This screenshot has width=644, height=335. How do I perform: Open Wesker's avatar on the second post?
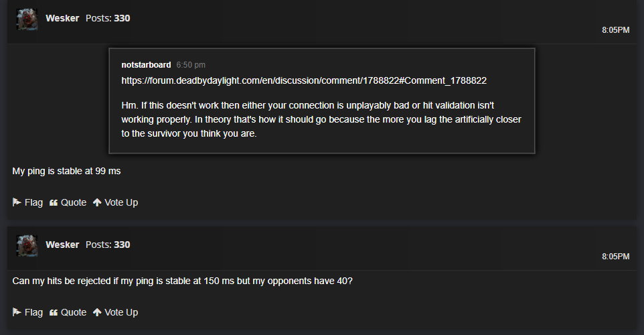click(x=27, y=245)
